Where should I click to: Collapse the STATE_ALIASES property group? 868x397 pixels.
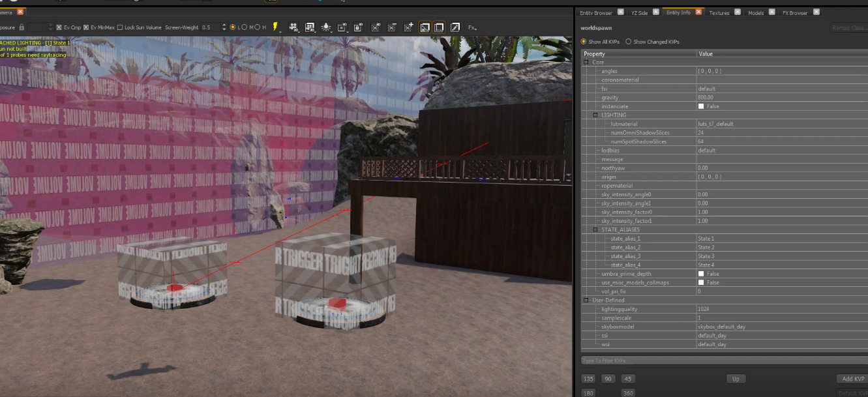(595, 229)
